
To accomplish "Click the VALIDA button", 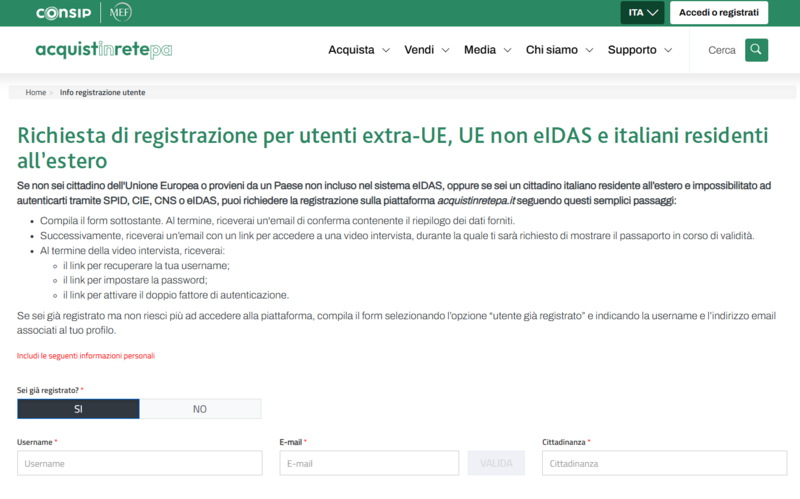I will tap(496, 463).
